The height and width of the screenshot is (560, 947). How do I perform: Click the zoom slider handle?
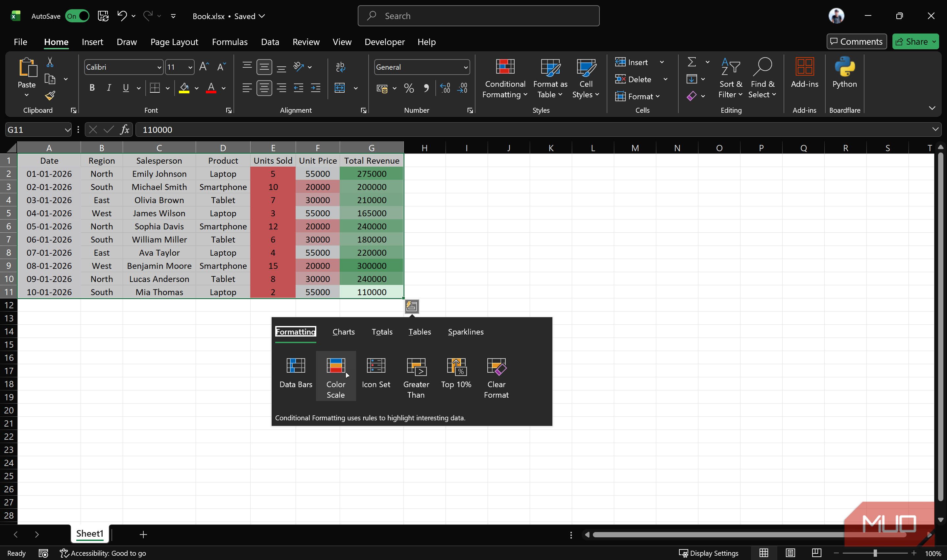(875, 553)
